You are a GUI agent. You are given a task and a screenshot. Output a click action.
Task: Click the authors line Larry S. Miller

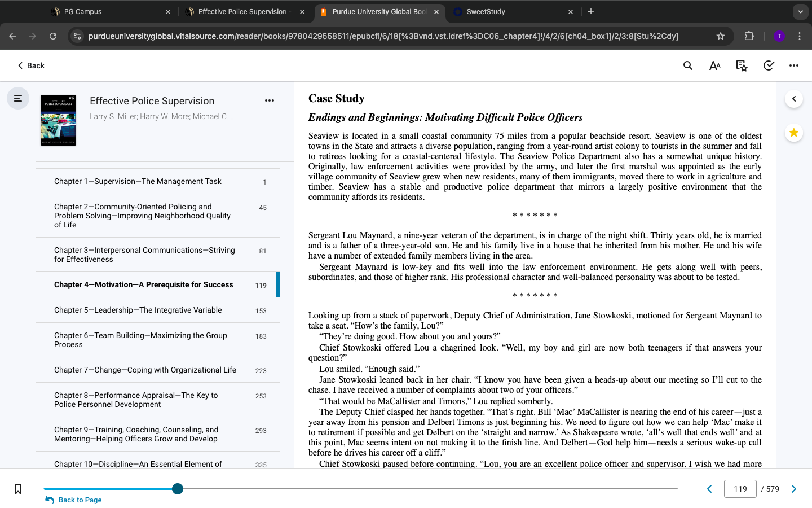pyautogui.click(x=161, y=116)
